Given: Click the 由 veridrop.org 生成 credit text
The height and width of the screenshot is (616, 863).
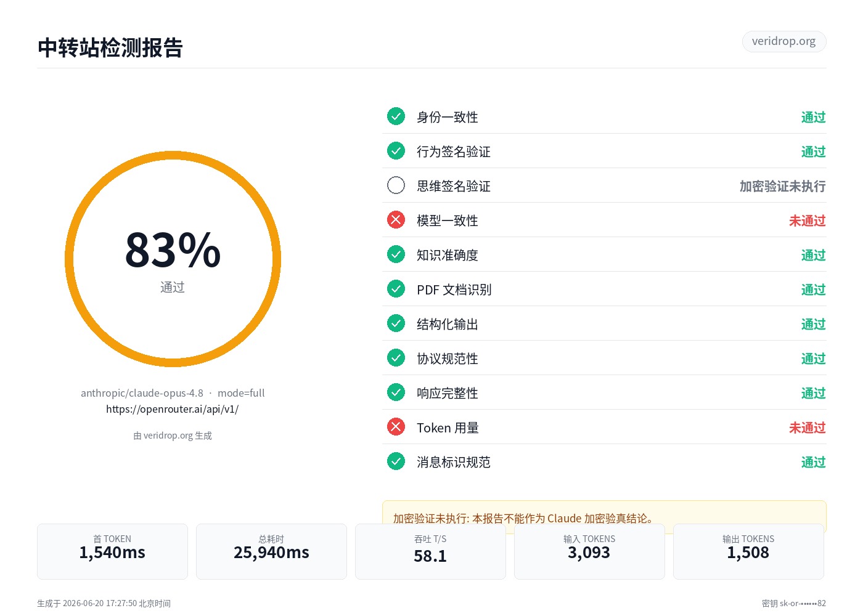Looking at the screenshot, I should 173,436.
